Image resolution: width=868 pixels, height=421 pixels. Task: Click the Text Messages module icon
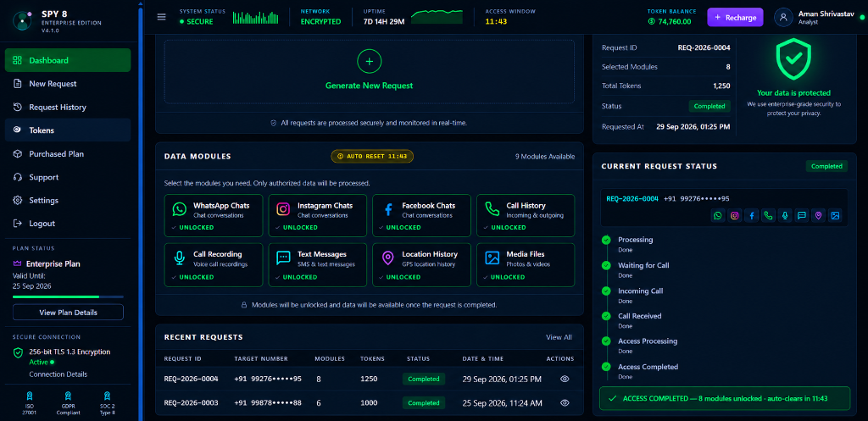[x=283, y=258]
